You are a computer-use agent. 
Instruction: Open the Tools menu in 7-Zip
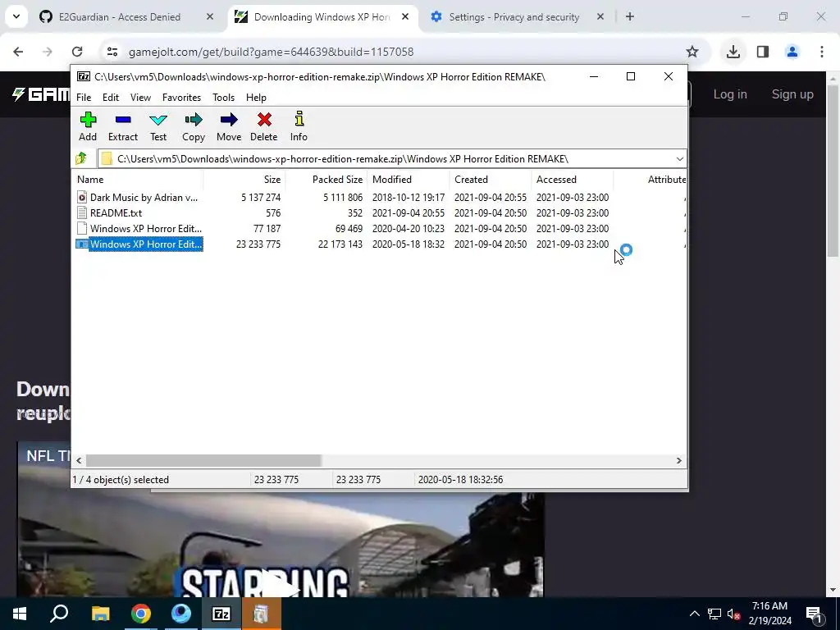(x=223, y=98)
